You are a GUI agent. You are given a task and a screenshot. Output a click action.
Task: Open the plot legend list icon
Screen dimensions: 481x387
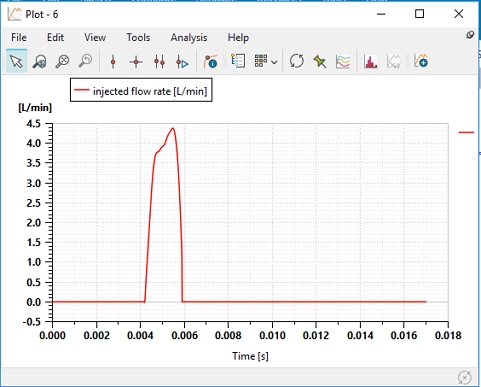238,61
